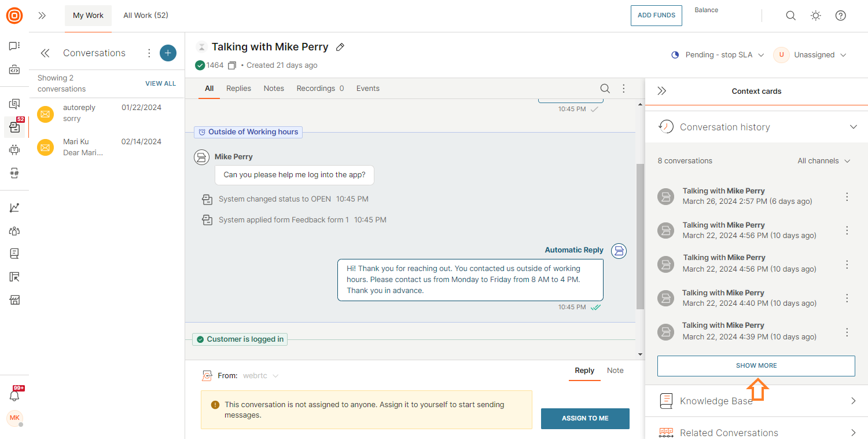
Task: Click the pencil icon to edit conversation title
Action: pos(340,47)
